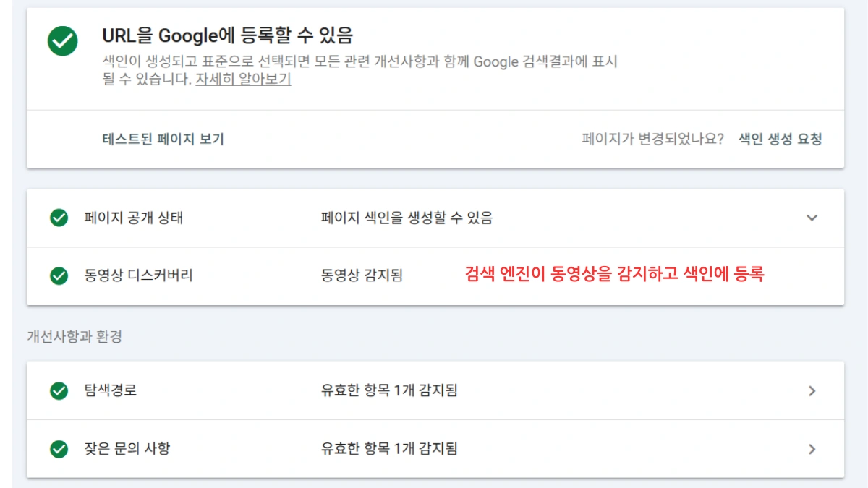The width and height of the screenshot is (868, 488).
Task: Click '유효한 항목 1개 감지됨' under 탐색경로
Action: pos(389,390)
